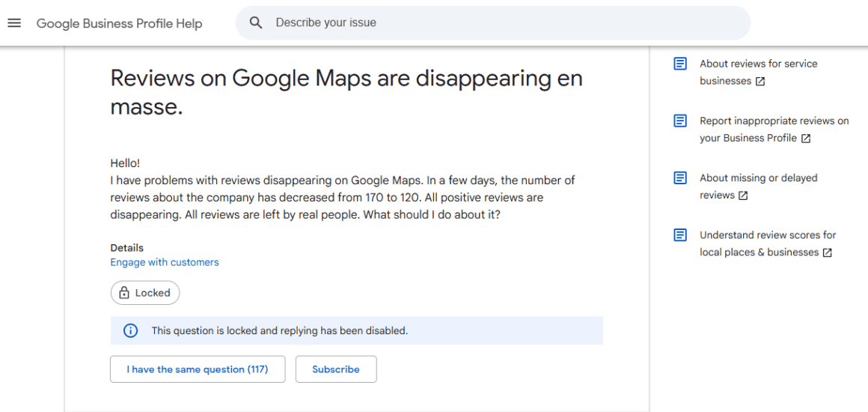
Task: Open Report inappropriate reviews article
Action: click(x=774, y=129)
